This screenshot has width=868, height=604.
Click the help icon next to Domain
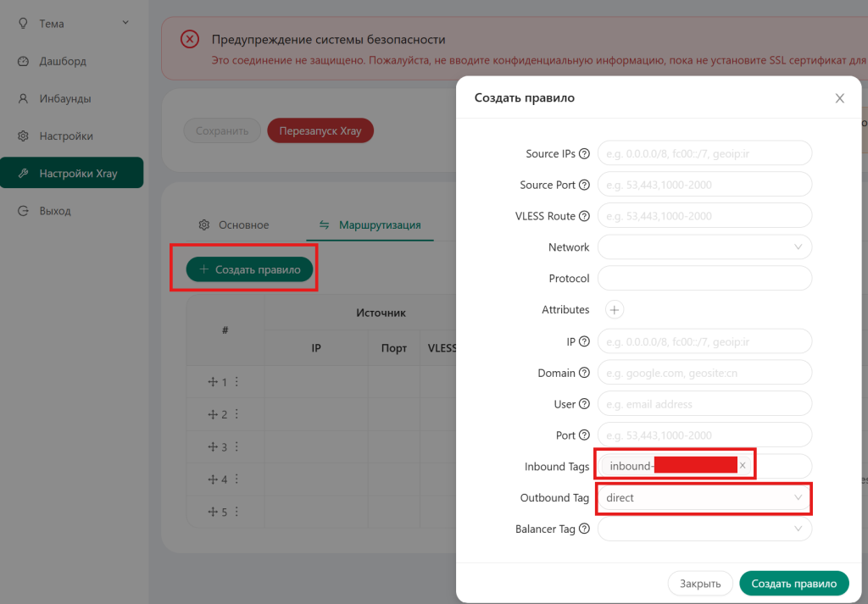(584, 374)
